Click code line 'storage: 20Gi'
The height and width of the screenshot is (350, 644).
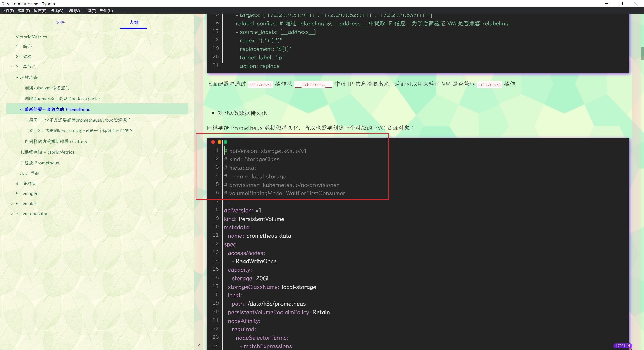(250, 278)
